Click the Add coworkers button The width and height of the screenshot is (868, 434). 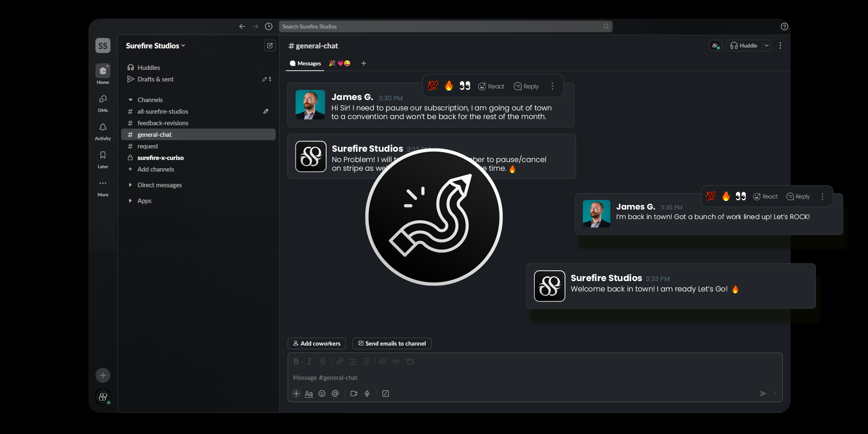click(x=317, y=343)
